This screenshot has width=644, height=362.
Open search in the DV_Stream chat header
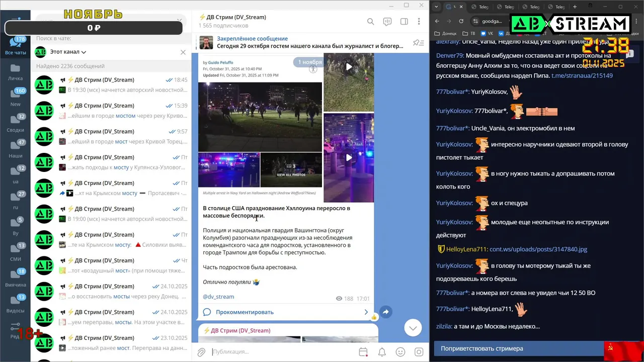tap(370, 22)
